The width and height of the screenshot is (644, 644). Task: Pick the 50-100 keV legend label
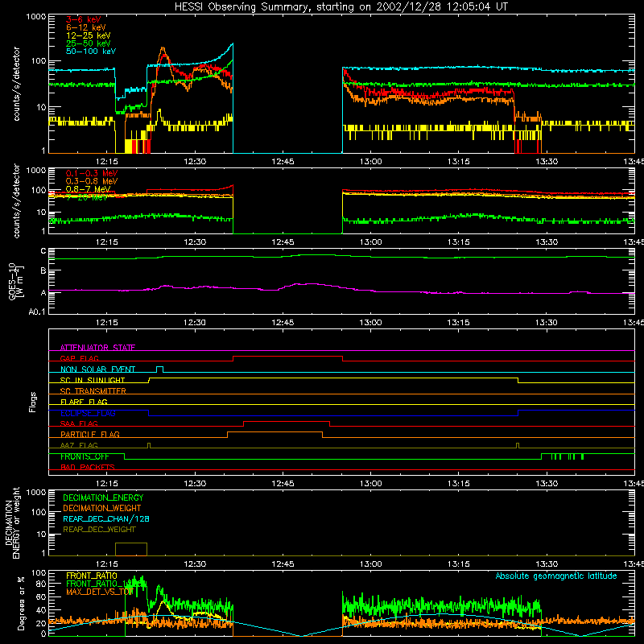[91, 51]
